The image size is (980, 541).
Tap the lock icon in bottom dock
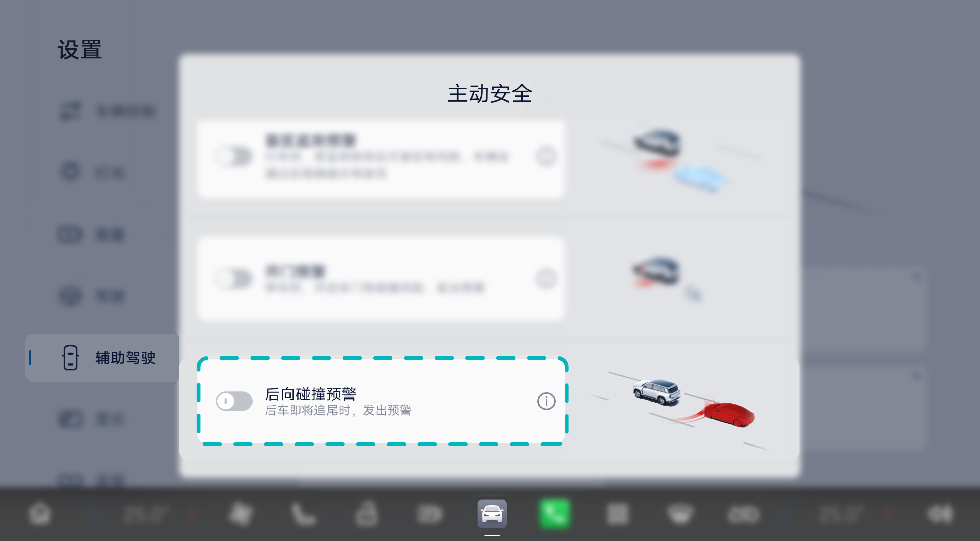(x=367, y=514)
